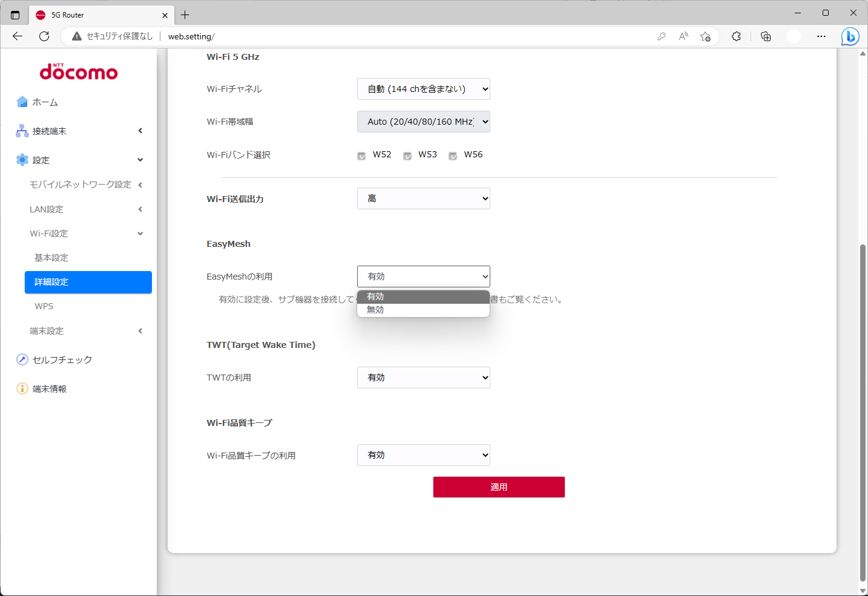This screenshot has width=868, height=596.
Task: Open browser extensions puzzle icon
Action: (x=736, y=36)
